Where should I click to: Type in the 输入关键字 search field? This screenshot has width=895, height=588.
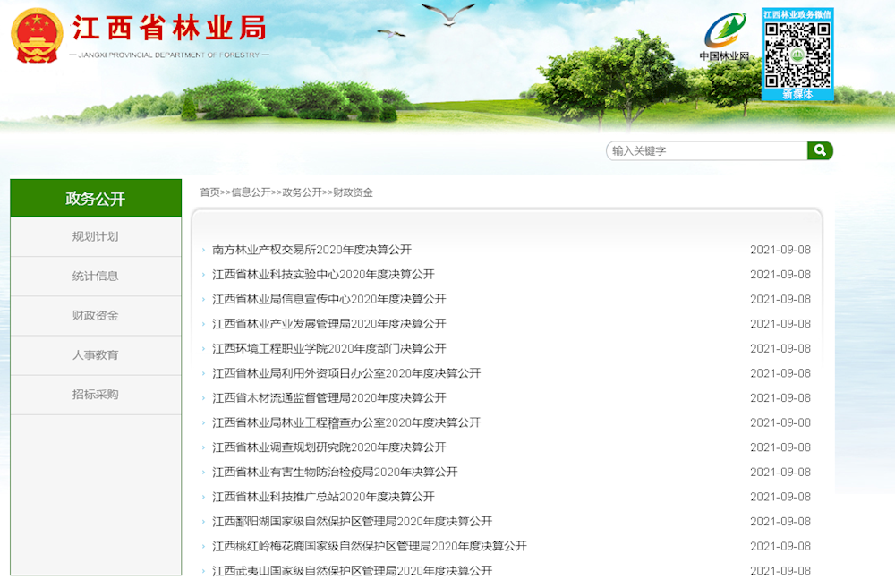point(706,151)
